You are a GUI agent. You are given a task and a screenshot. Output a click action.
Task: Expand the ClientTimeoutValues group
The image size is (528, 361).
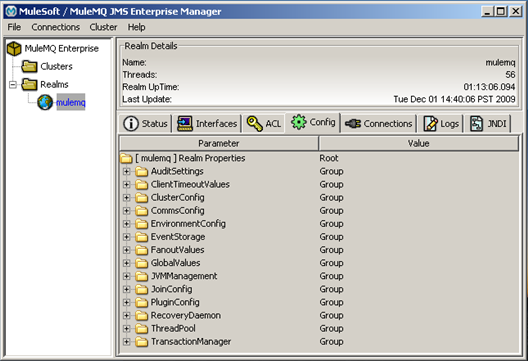126,185
